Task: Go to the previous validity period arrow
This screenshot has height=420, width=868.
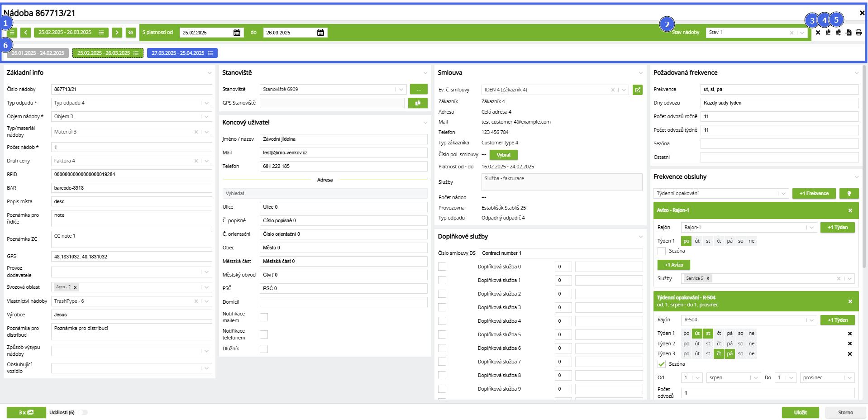Action: tap(25, 33)
